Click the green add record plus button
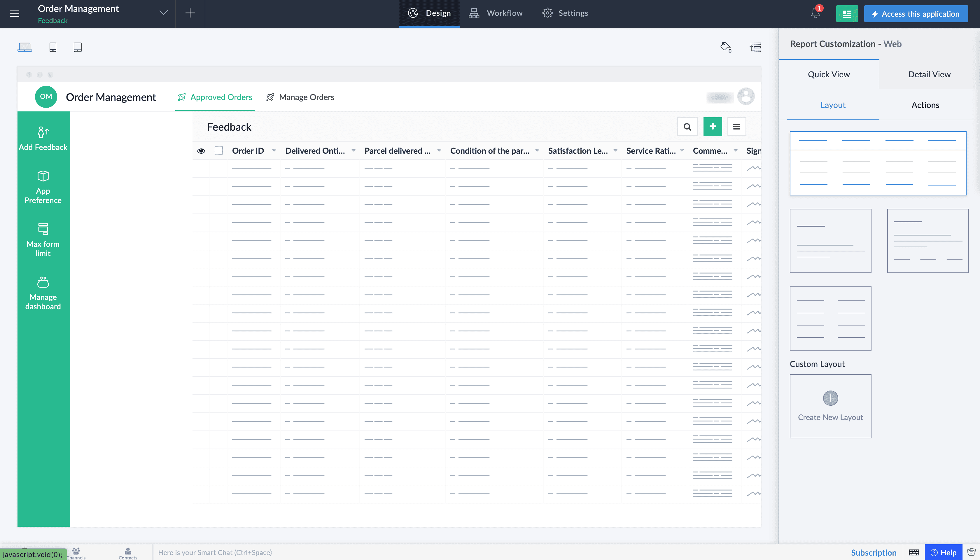The image size is (980, 560). pyautogui.click(x=713, y=127)
